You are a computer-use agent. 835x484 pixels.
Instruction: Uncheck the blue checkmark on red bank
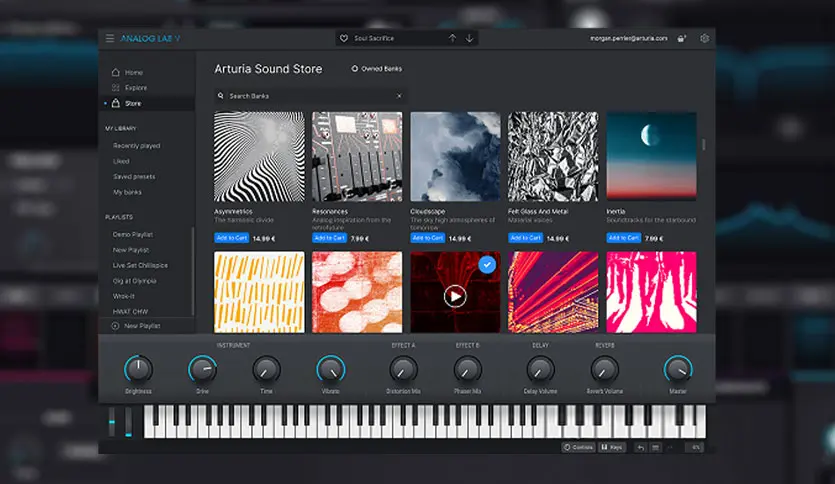pos(486,265)
